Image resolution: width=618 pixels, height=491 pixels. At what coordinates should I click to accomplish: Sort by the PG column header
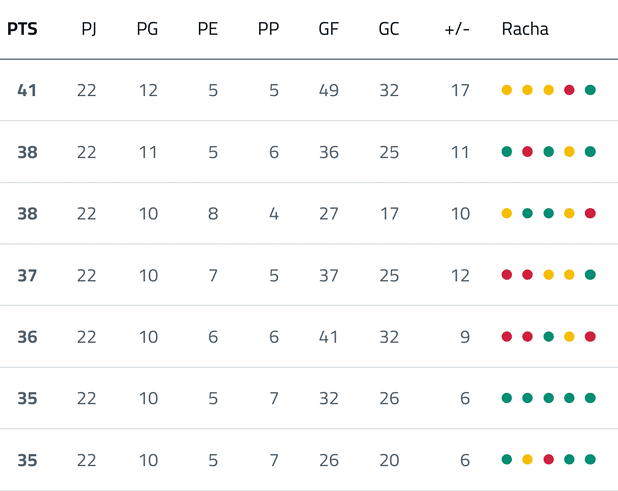[147, 29]
